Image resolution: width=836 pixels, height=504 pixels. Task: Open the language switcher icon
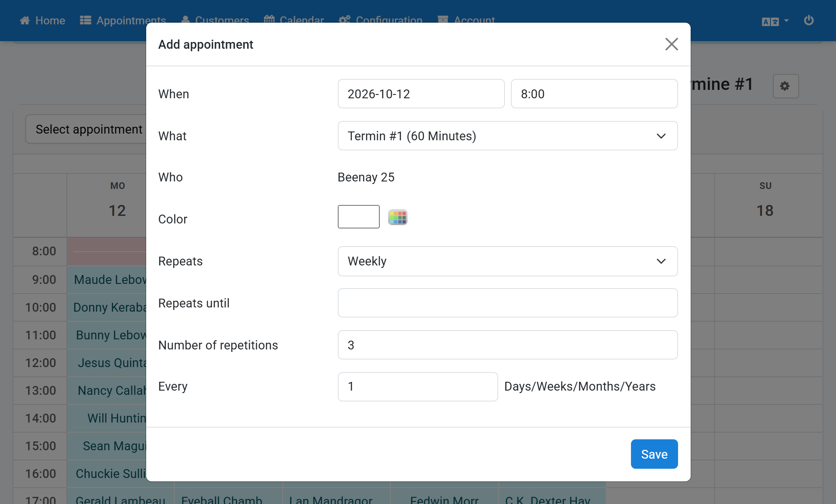coord(775,21)
